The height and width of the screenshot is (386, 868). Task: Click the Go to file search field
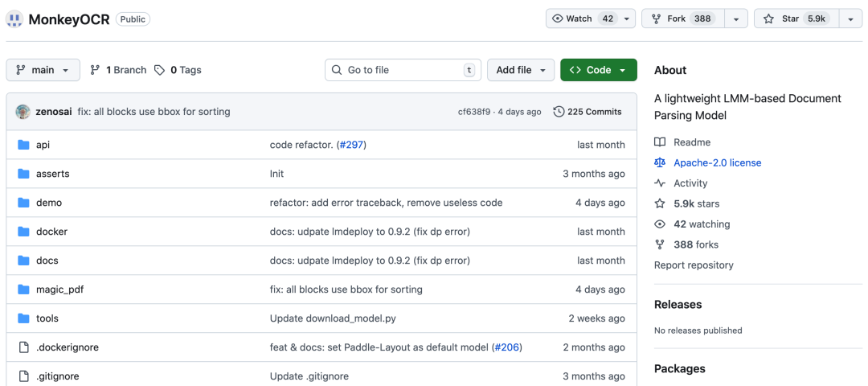(x=402, y=70)
